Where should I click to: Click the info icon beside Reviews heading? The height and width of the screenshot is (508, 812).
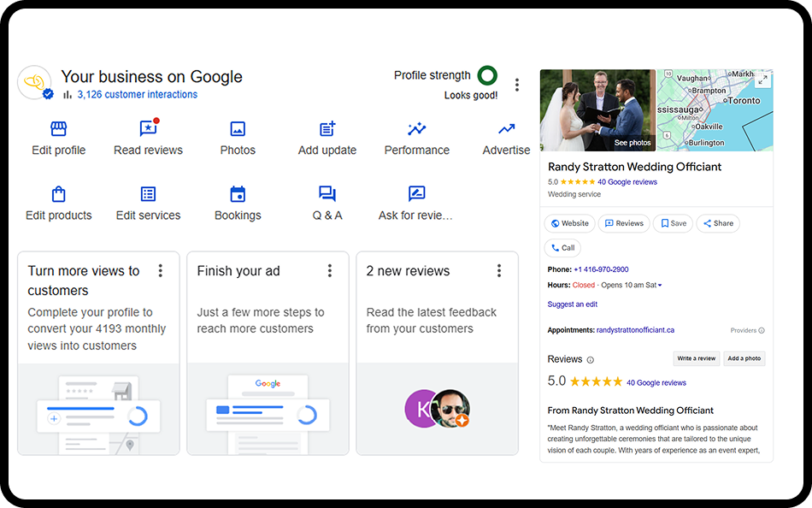pos(590,360)
